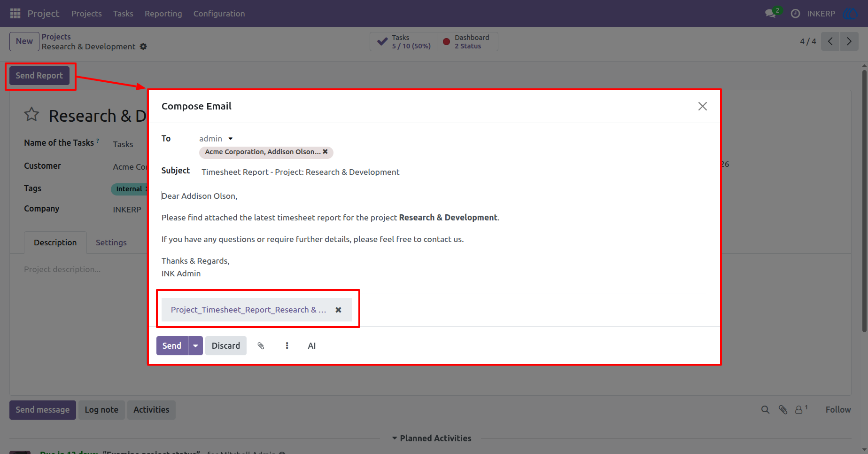
Task: Close the Compose Email dialog
Action: tap(702, 106)
